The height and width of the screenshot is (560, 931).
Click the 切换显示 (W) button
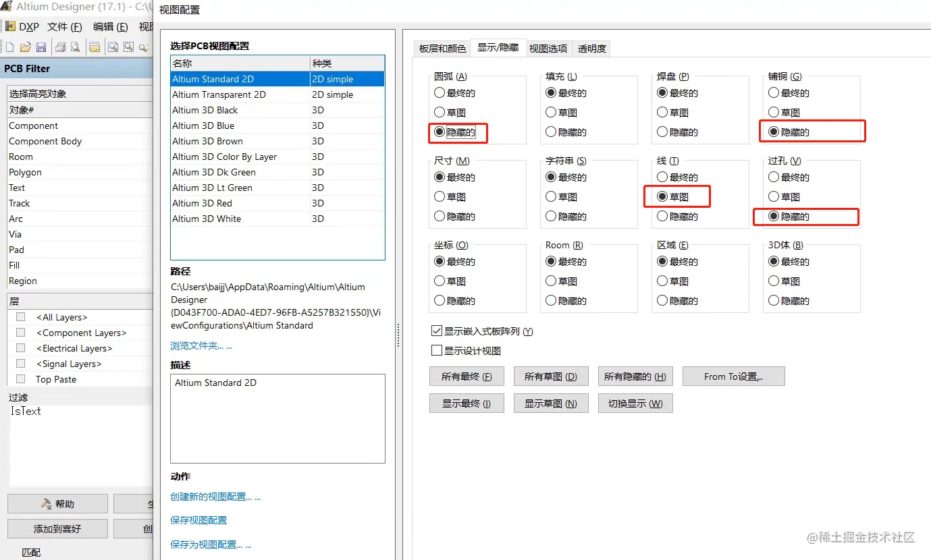tap(635, 403)
